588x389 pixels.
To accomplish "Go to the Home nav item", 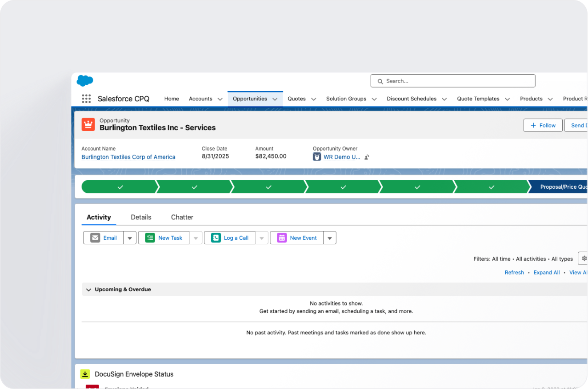I will point(172,99).
